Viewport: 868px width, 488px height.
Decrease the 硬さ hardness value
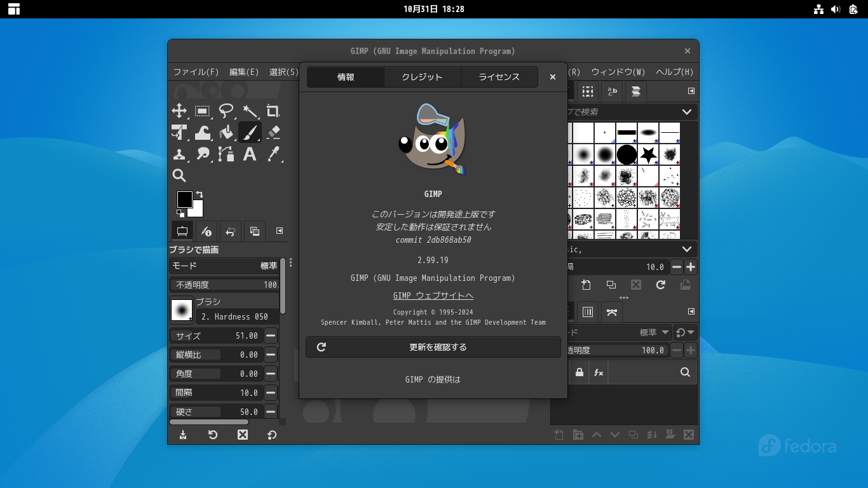[x=271, y=412]
